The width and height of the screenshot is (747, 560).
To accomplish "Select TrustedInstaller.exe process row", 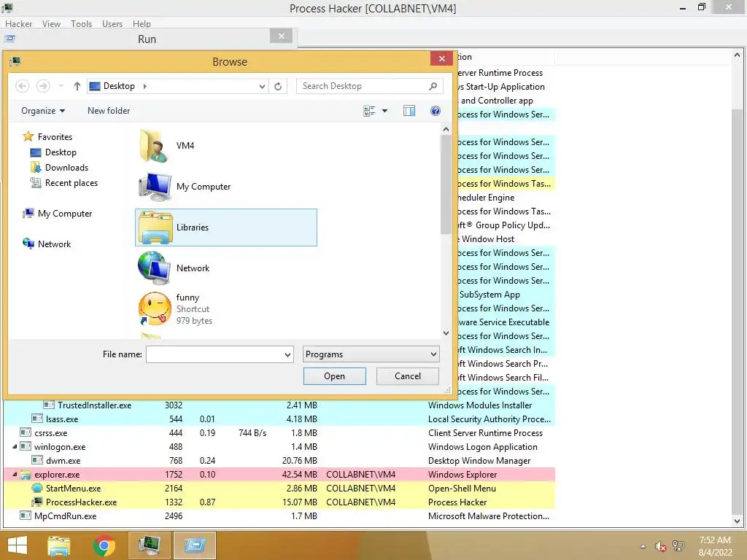I will [x=279, y=405].
